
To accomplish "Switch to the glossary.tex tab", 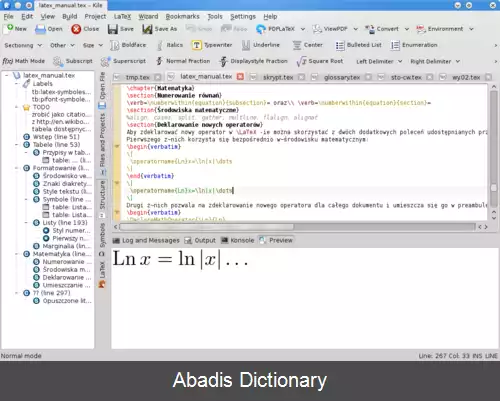I will coord(342,77).
